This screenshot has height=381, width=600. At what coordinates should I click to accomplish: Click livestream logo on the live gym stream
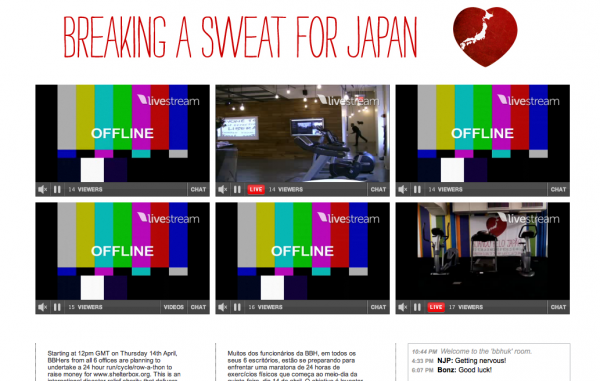click(x=348, y=101)
